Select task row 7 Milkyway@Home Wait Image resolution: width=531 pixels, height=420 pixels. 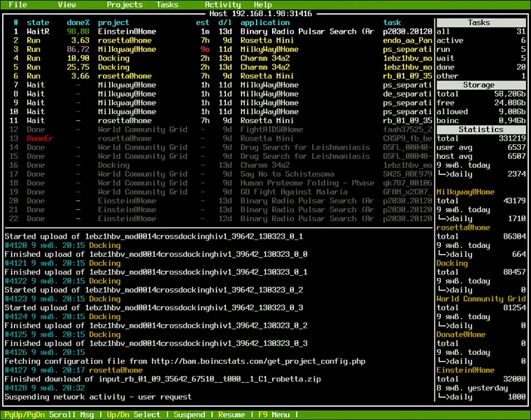click(x=218, y=85)
